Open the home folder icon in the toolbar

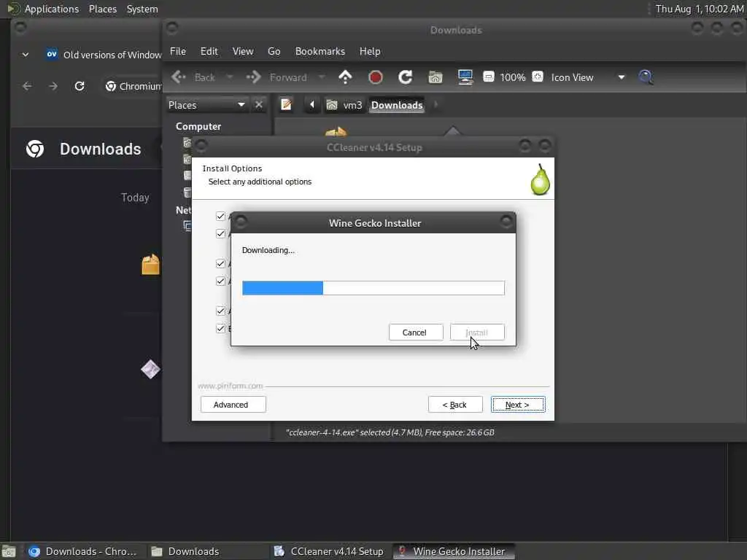click(435, 77)
